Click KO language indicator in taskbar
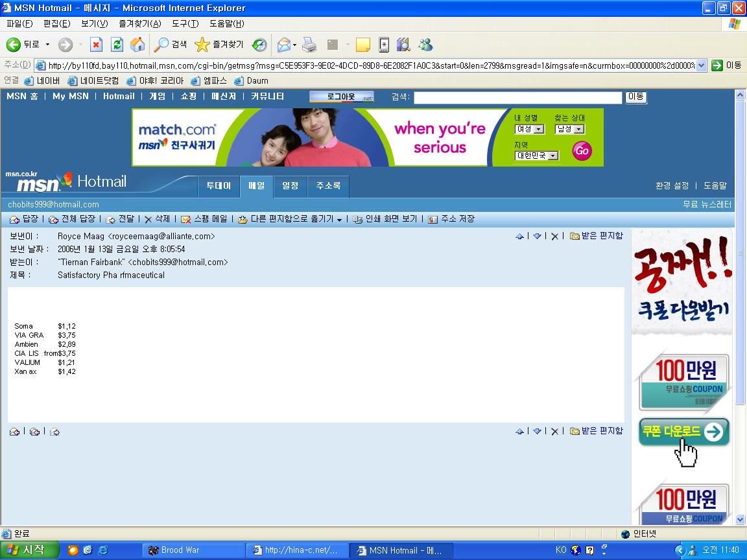The width and height of the screenshot is (747, 560). coord(561,550)
